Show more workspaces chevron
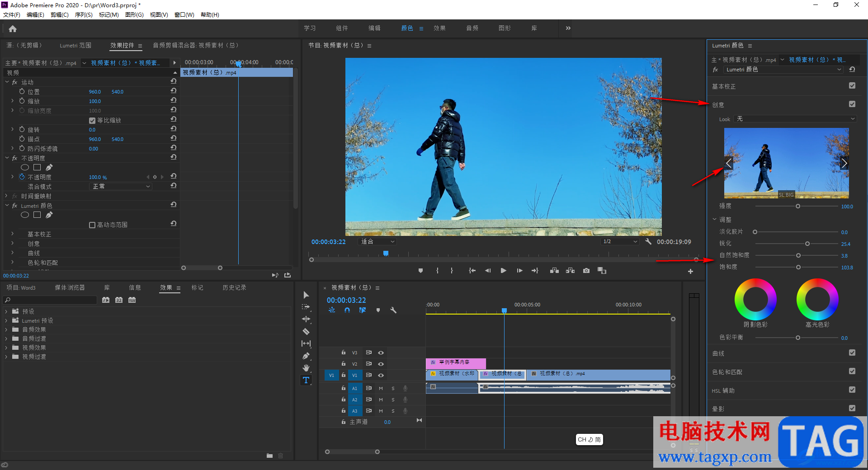This screenshot has width=868, height=470. click(568, 28)
